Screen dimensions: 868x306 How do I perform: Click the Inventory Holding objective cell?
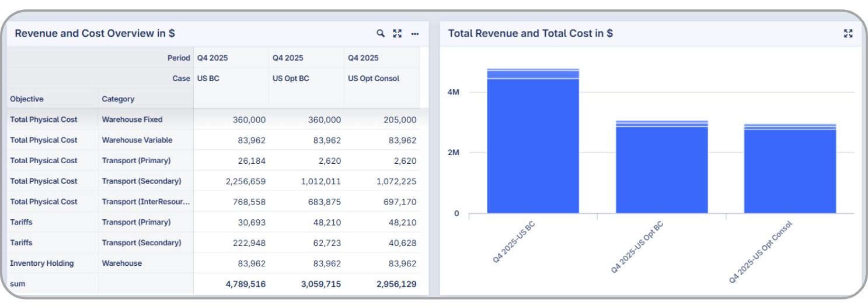(x=42, y=263)
